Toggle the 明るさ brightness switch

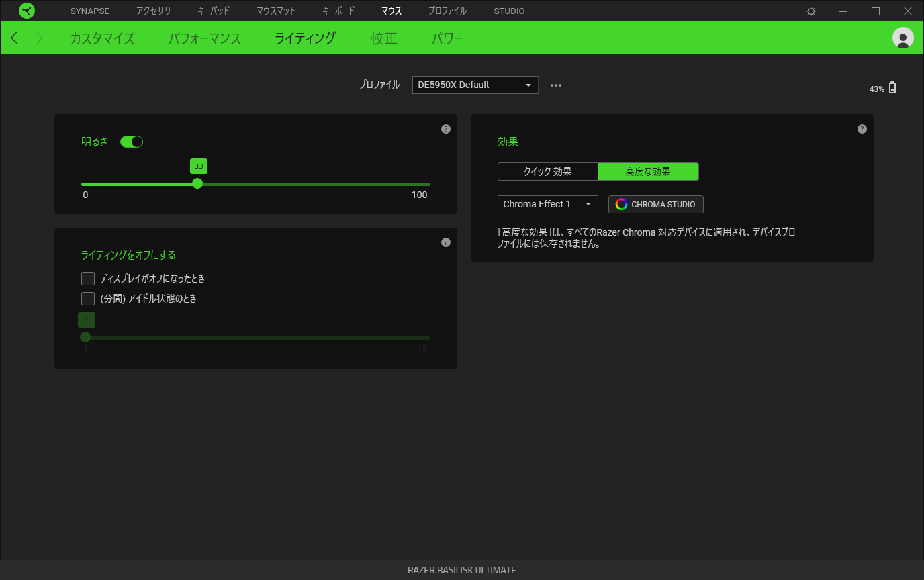point(132,142)
